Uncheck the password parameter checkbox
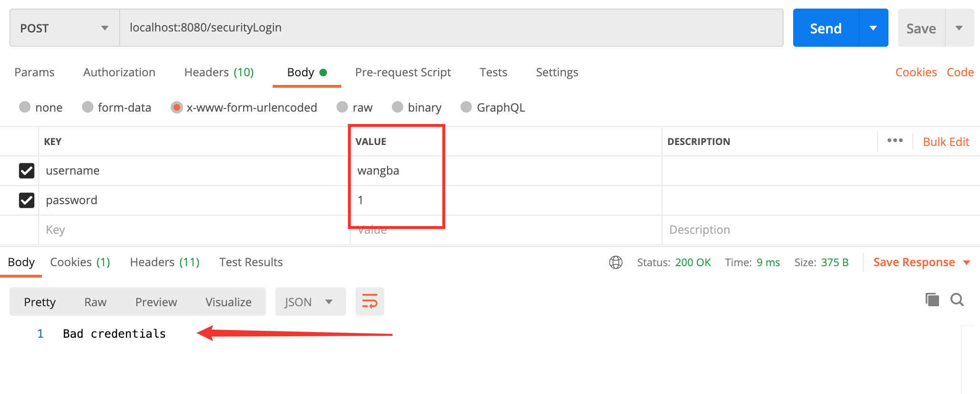Image resolution: width=980 pixels, height=394 pixels. click(x=27, y=200)
